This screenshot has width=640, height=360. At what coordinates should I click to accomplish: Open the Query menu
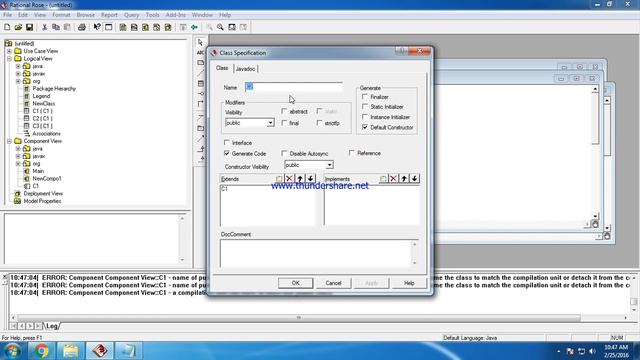[x=131, y=15]
